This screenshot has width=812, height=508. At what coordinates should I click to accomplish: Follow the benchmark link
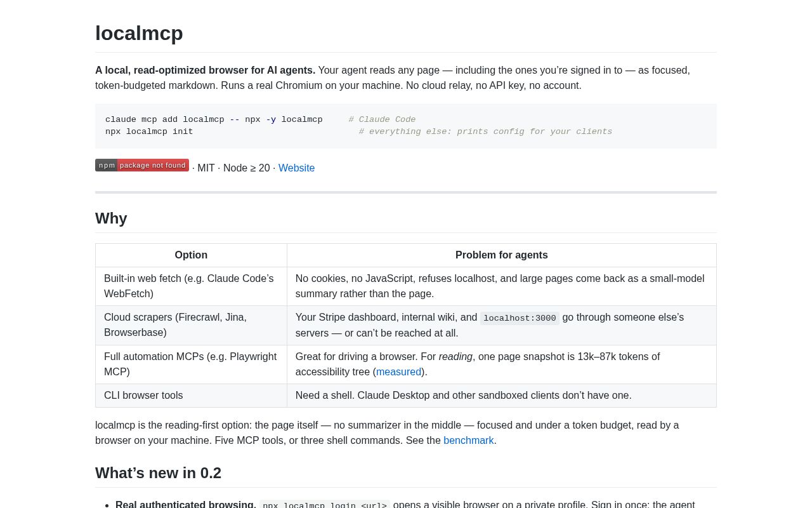tap(468, 441)
